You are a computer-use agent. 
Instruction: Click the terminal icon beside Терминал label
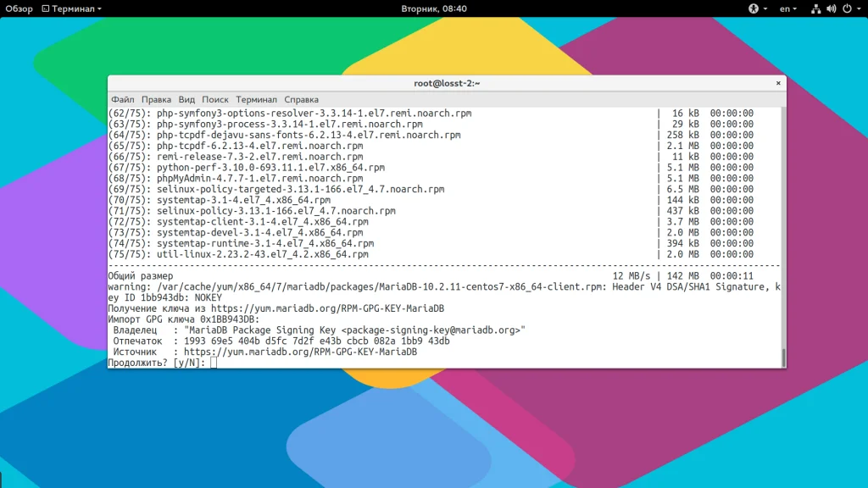tap(46, 8)
